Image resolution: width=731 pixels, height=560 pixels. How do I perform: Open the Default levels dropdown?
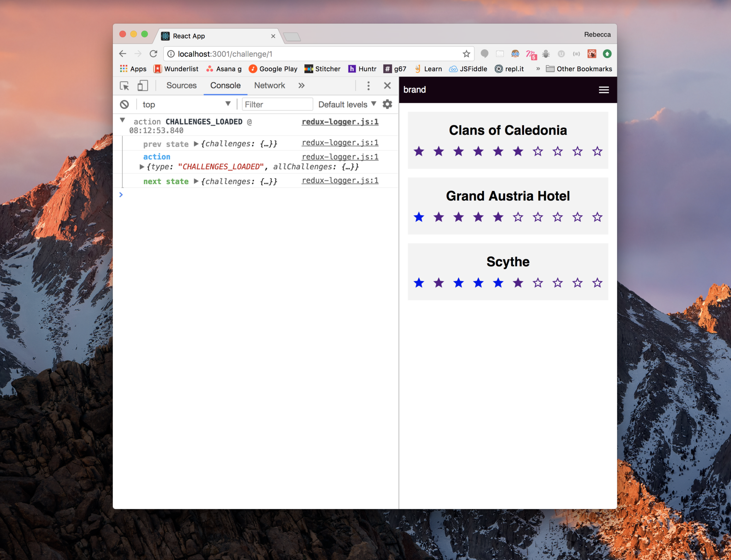[x=347, y=105]
